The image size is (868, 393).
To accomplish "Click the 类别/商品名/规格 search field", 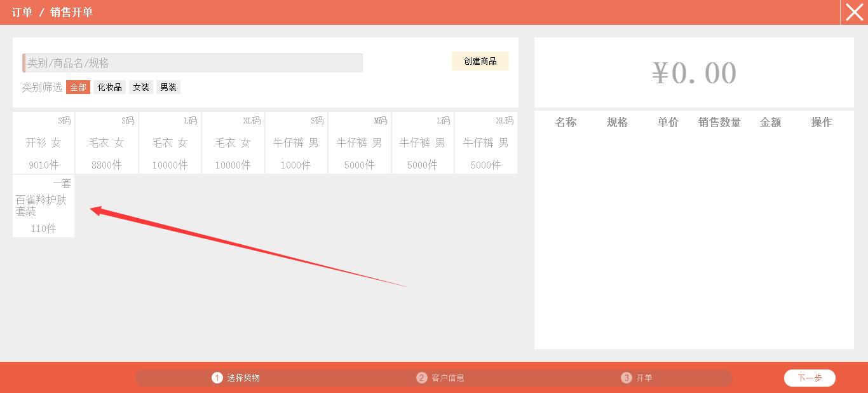I will point(193,63).
